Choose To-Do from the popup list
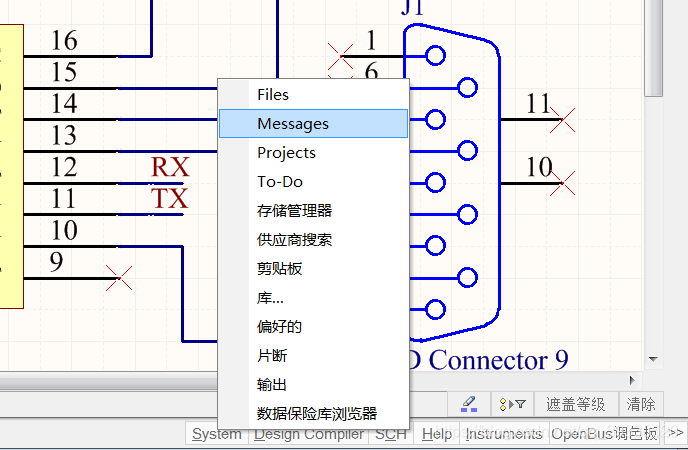This screenshot has height=450, width=688. click(313, 182)
